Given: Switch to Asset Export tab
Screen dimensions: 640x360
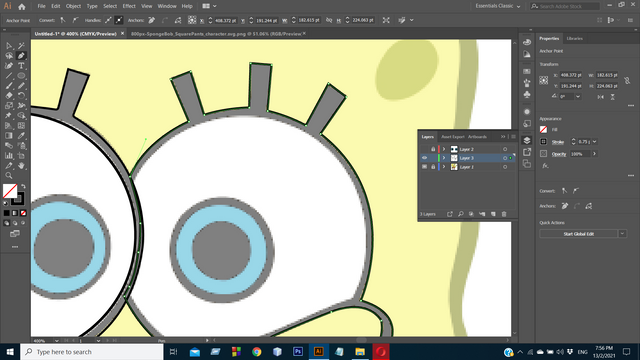Looking at the screenshot, I should [453, 137].
